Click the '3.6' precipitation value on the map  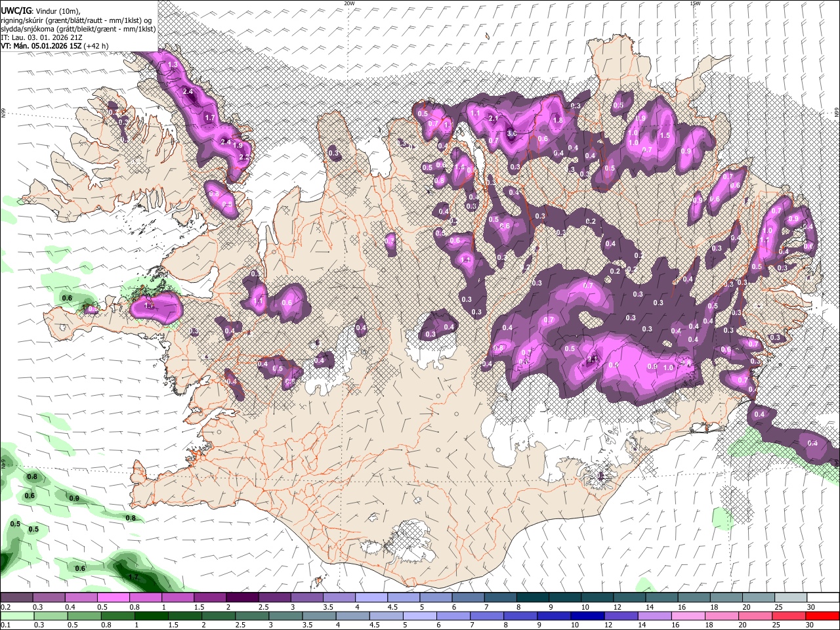512,133
